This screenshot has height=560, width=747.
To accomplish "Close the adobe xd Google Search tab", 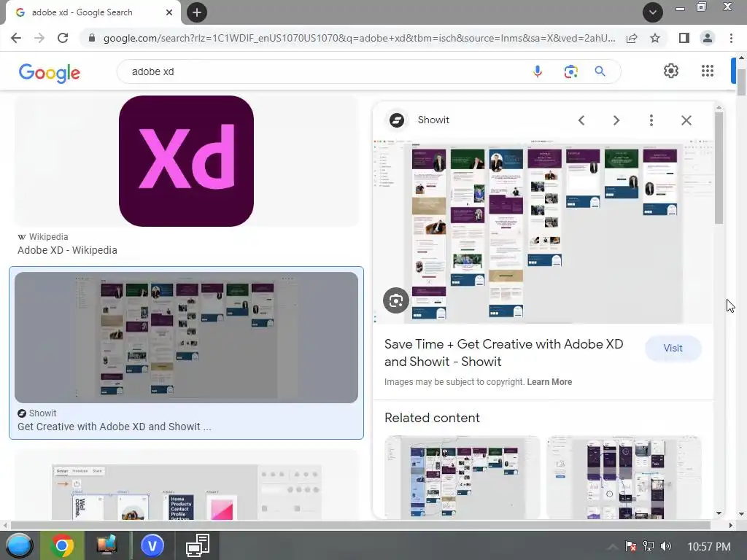I will coord(169,12).
